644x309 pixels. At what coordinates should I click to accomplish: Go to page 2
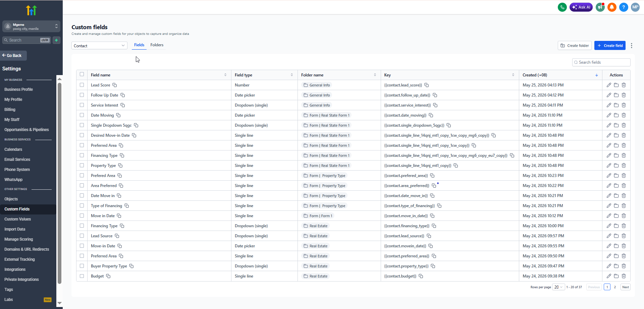pos(615,287)
